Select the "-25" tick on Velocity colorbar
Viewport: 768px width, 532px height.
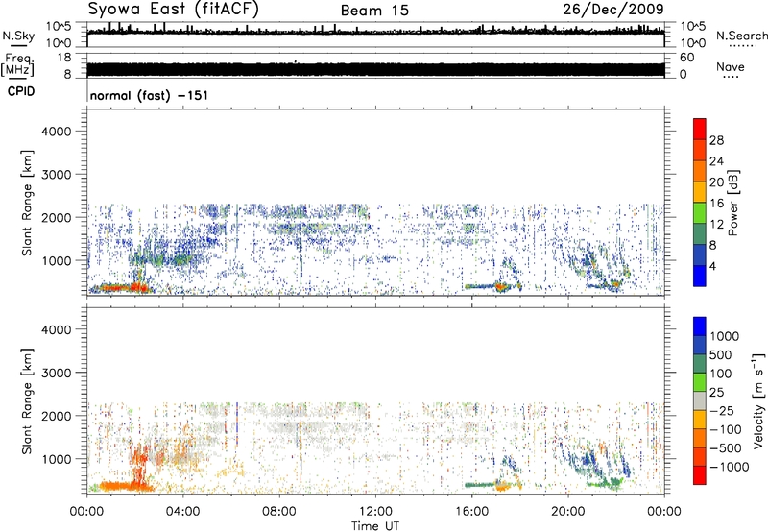click(722, 411)
